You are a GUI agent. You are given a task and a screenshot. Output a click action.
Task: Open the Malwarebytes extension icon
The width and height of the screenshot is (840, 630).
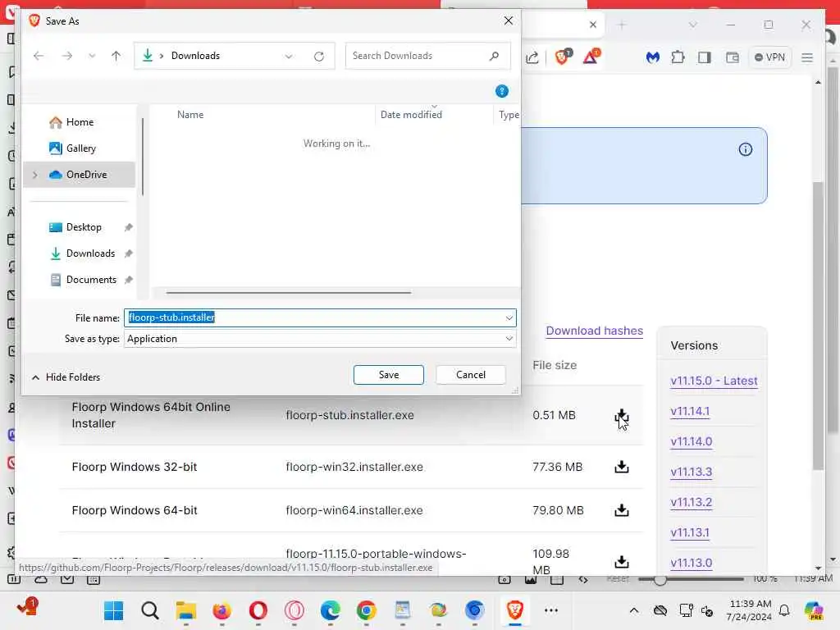652,57
